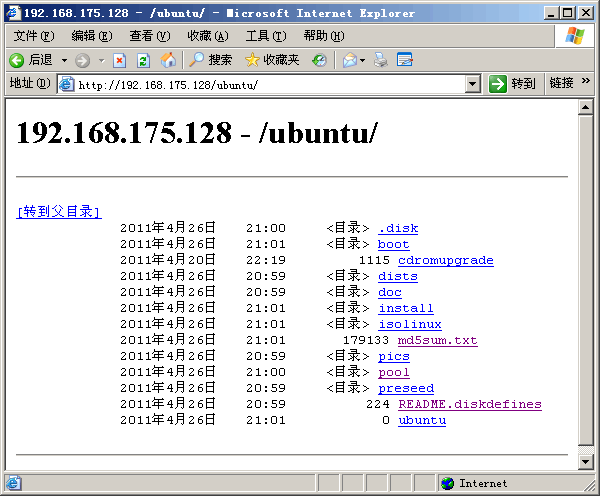Open the Mail dropdown arrow
Screen dimensions: 600x496
pos(363,60)
